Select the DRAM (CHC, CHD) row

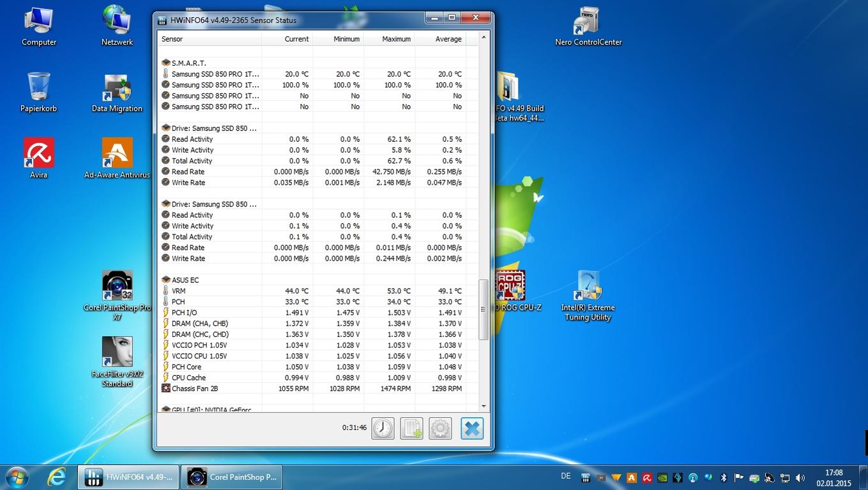tap(312, 334)
